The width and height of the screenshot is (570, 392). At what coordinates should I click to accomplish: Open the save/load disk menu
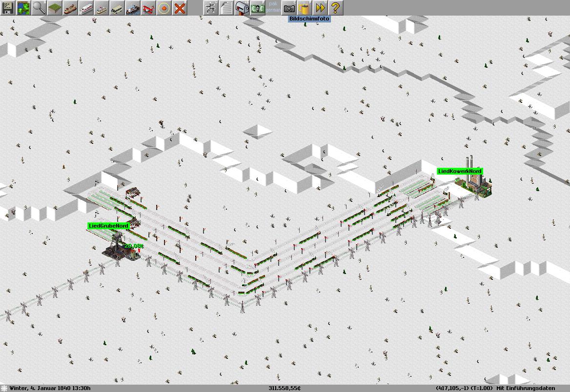point(8,8)
